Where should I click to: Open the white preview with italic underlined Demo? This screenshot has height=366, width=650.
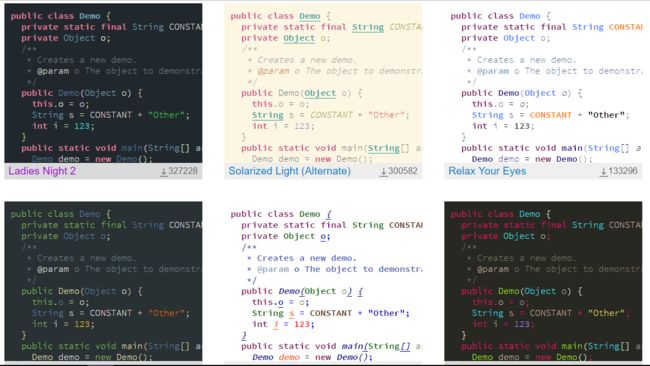click(323, 281)
